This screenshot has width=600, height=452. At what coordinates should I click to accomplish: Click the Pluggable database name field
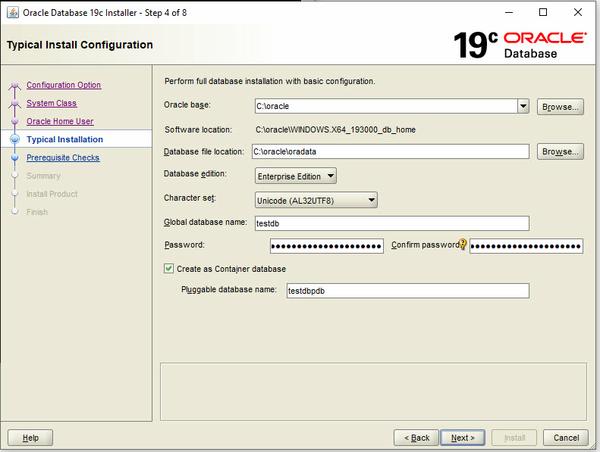(405, 291)
